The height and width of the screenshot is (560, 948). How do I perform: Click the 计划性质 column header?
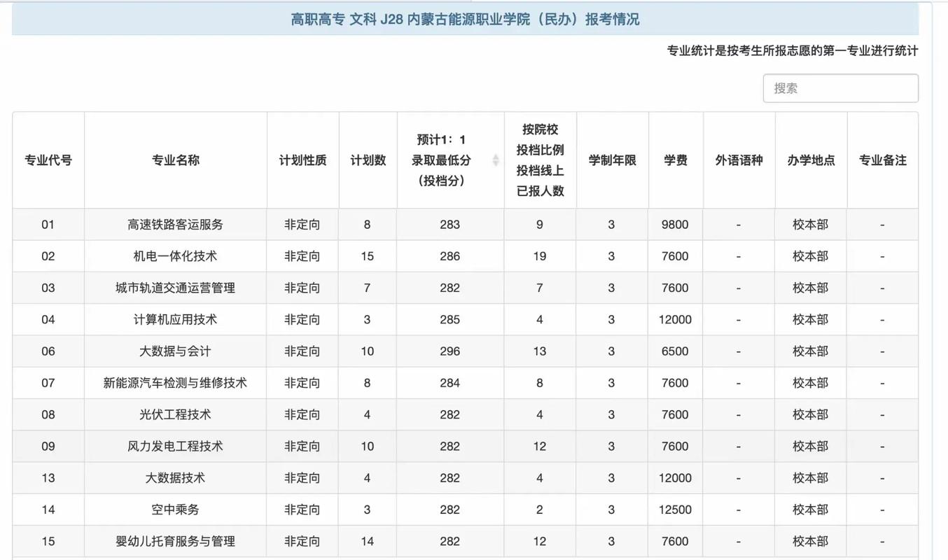click(x=303, y=160)
